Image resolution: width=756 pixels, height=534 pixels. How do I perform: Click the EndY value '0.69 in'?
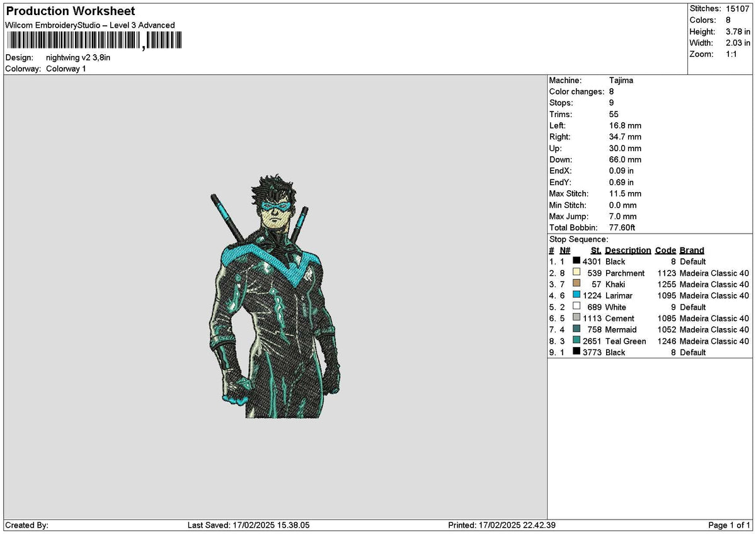[621, 182]
